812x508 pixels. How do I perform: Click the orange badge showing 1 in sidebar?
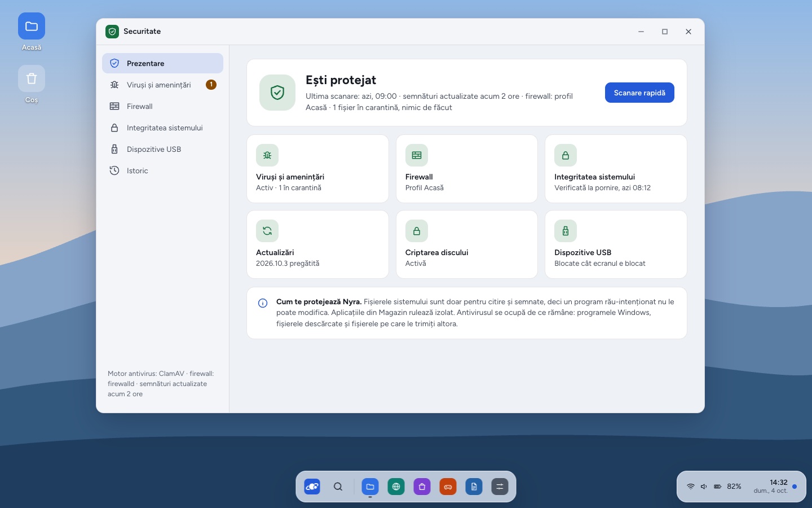(x=211, y=85)
